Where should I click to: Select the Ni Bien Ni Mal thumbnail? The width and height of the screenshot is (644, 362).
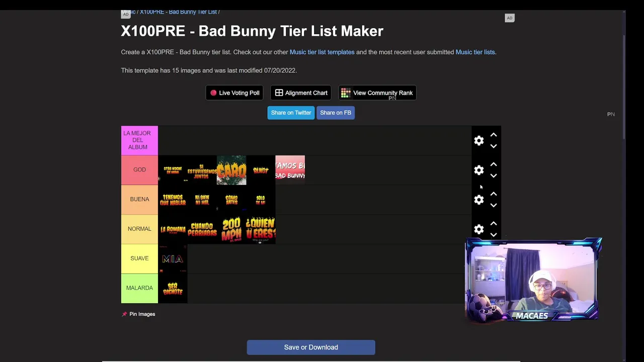click(202, 200)
